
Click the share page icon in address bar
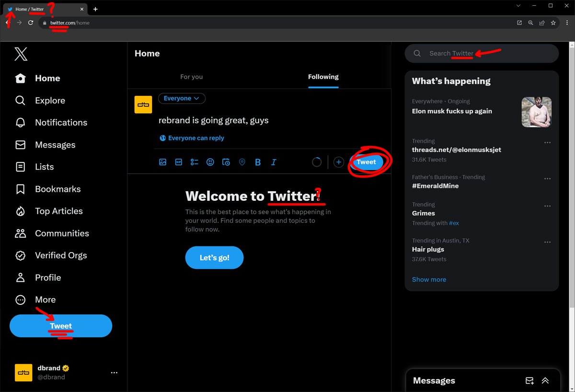(542, 23)
